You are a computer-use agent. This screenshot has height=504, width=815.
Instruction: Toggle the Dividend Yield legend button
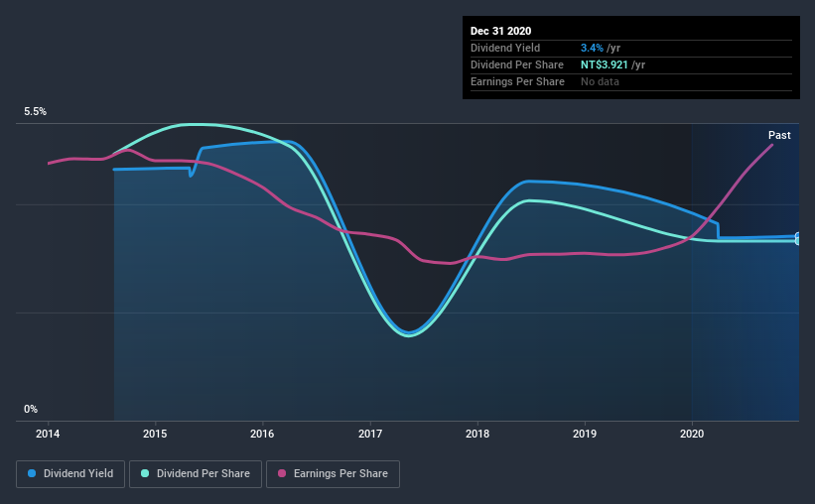70,474
